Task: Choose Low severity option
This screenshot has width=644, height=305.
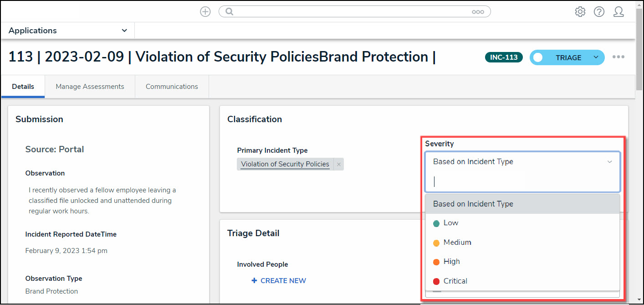Action: point(450,223)
